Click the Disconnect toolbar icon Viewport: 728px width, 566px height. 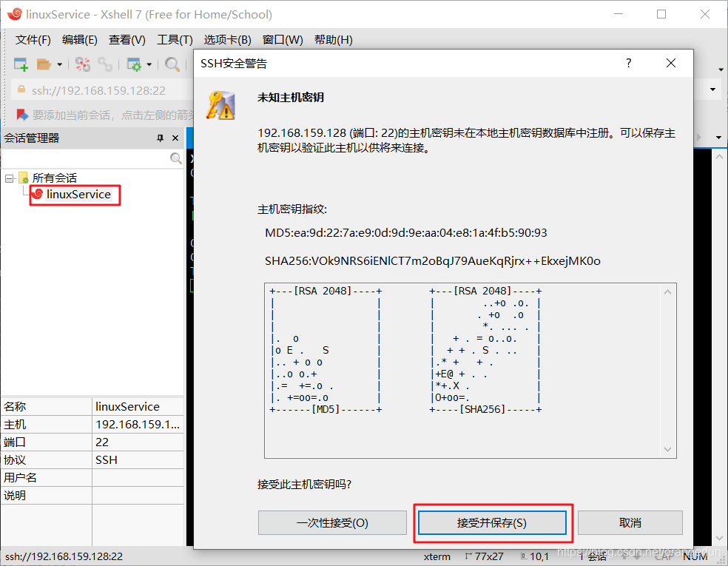point(83,64)
